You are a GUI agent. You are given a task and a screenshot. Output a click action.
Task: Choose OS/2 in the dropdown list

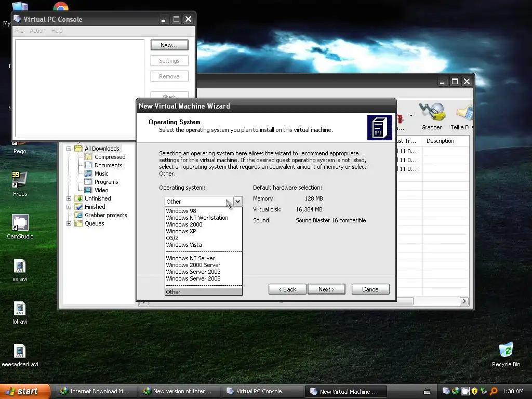click(x=172, y=238)
